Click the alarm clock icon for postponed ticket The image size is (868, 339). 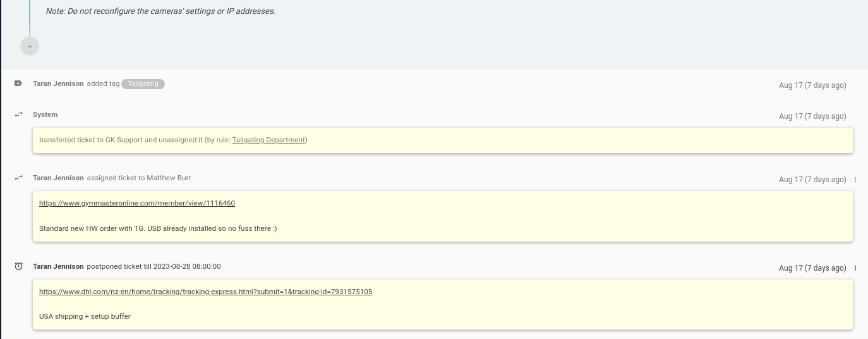coord(18,266)
